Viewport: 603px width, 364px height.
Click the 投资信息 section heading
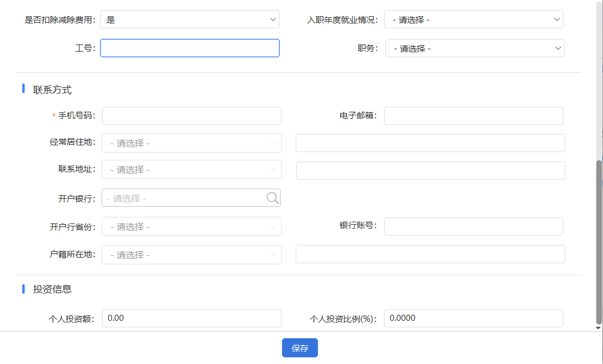pos(52,289)
